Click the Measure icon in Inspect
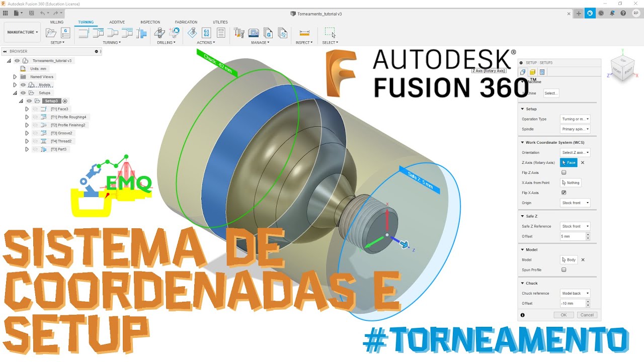Screen dimensions: 644x362 tap(304, 33)
